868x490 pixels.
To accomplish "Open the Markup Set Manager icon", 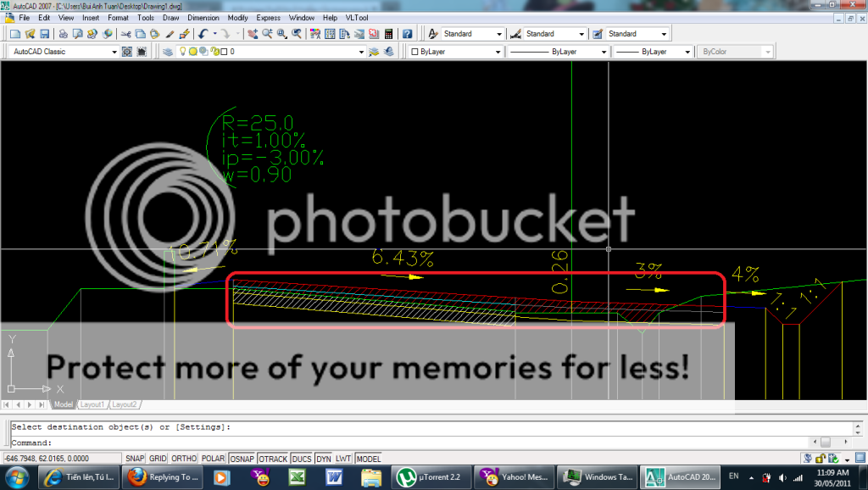I will coord(374,34).
